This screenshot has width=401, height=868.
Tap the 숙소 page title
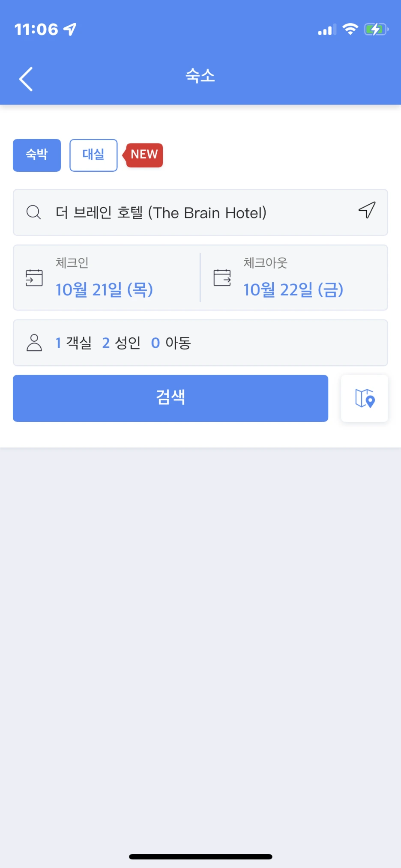(200, 76)
